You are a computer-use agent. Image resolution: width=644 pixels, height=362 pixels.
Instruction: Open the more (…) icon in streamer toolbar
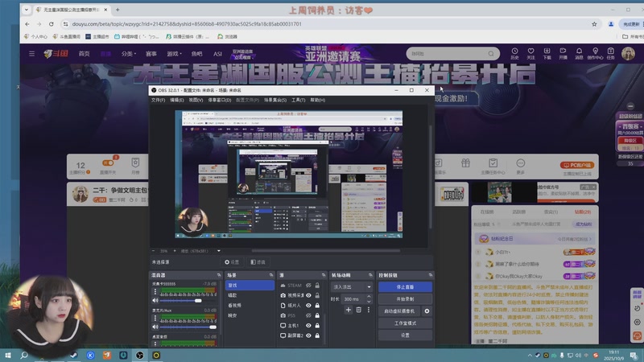(520, 166)
